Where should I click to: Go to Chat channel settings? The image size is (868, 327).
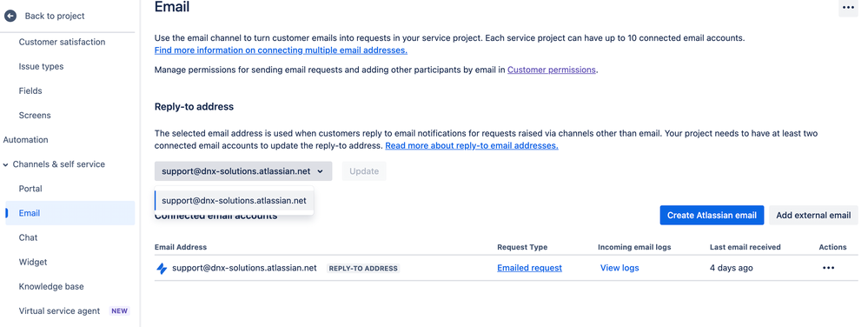(28, 237)
